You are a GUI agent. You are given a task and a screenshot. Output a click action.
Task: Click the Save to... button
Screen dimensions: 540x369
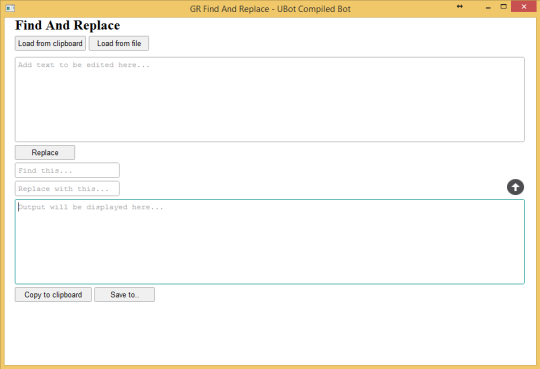[x=124, y=295]
